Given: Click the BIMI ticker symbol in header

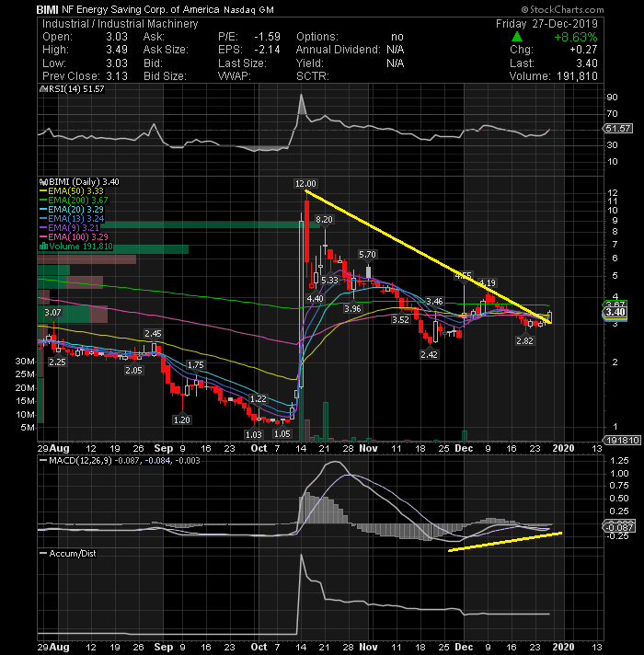Looking at the screenshot, I should click(47, 9).
